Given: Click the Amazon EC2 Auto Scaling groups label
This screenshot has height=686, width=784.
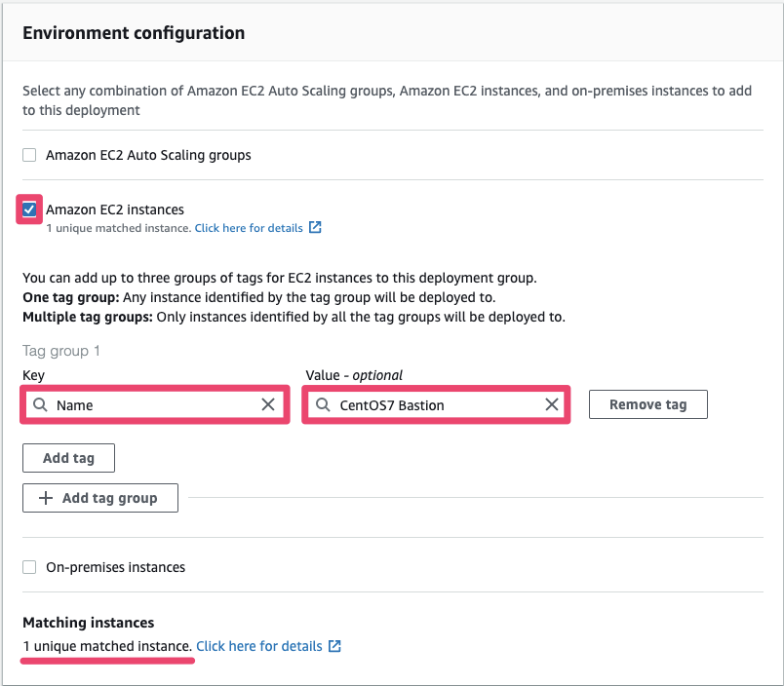Looking at the screenshot, I should [148, 155].
